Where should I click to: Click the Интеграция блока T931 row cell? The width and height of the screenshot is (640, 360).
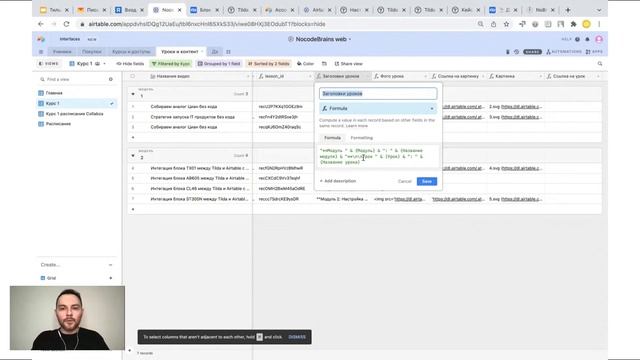[x=200, y=168]
